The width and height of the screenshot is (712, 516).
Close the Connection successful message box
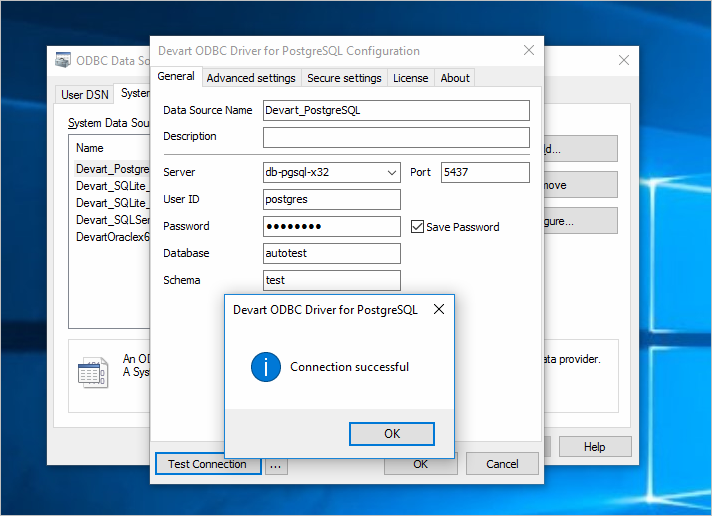tap(439, 310)
